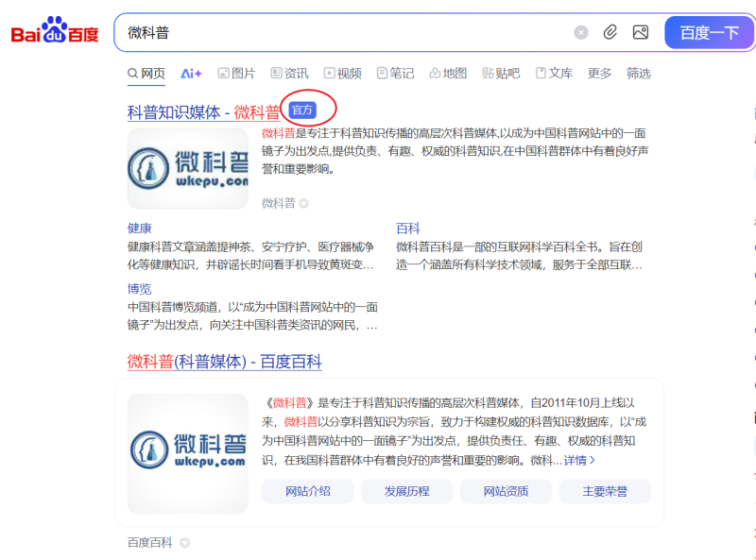Click icon next to 百度百科 source
This screenshot has width=756, height=560.
184,543
